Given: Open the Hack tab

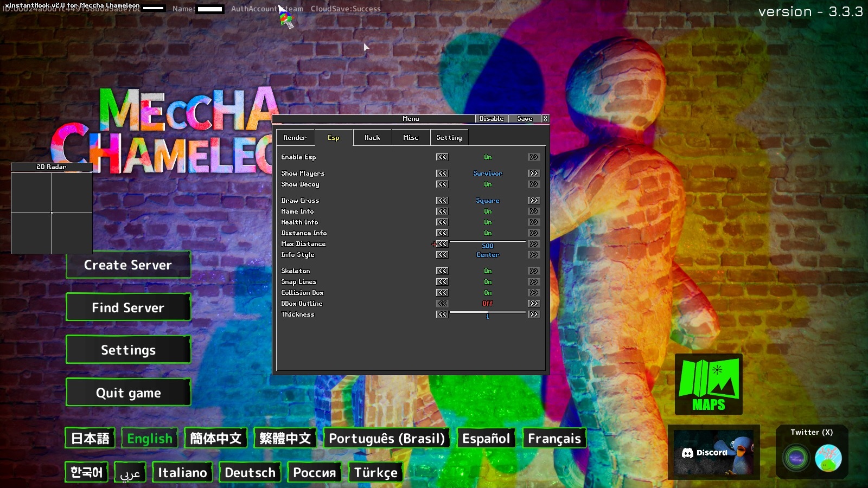Looking at the screenshot, I should coord(372,138).
